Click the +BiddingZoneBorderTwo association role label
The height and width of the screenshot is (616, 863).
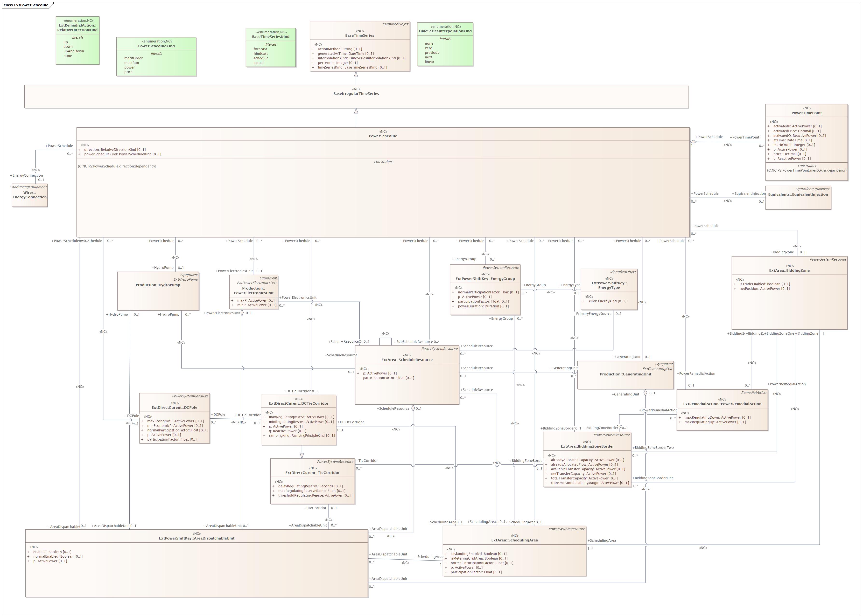click(x=653, y=448)
